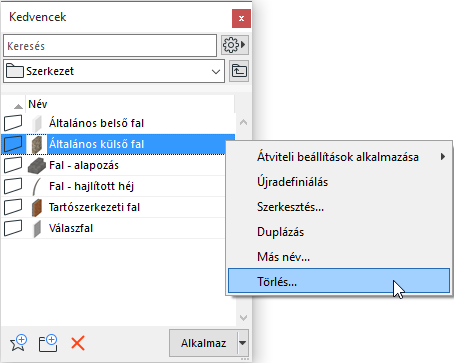Image resolution: width=454 pixels, height=363 pixels.
Task: Click the folder-up navigation icon
Action: click(239, 71)
